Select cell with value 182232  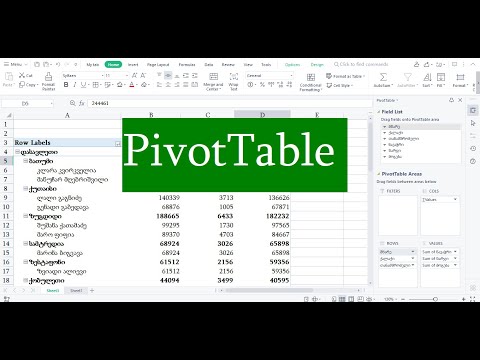262,216
